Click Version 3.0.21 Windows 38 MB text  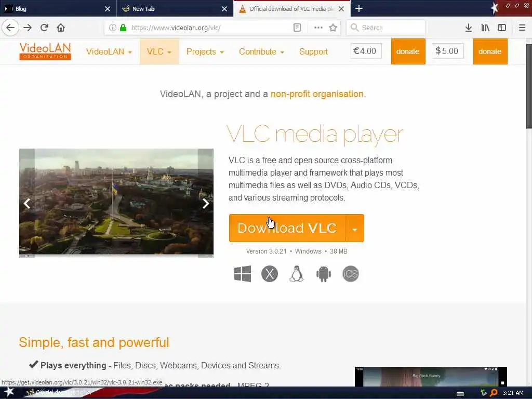tap(297, 251)
